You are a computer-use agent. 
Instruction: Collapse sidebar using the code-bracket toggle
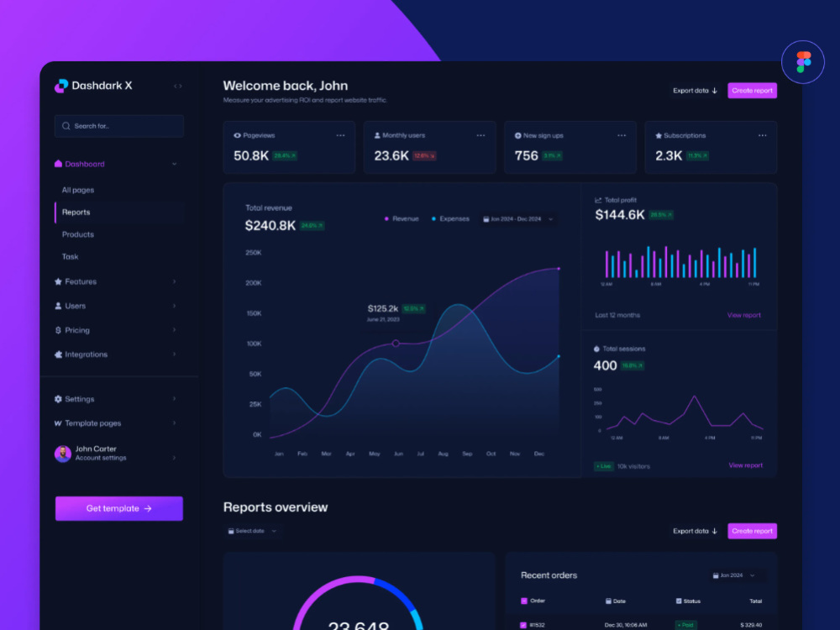(x=178, y=86)
